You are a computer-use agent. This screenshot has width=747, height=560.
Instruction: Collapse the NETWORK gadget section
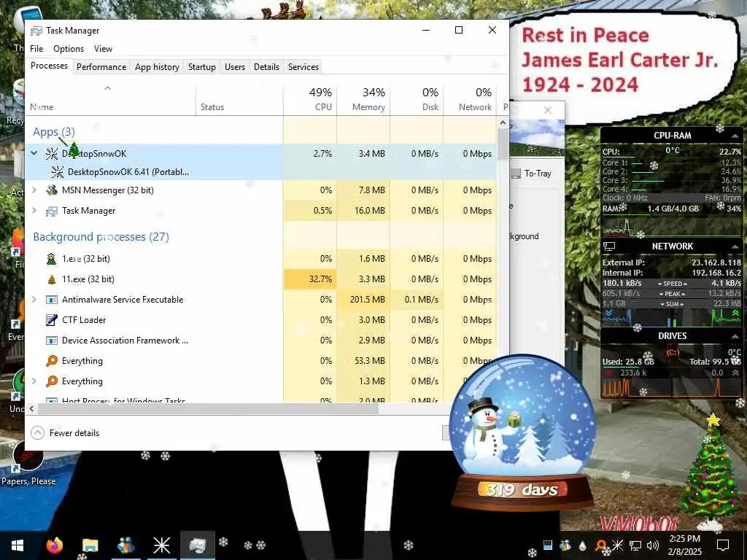[735, 246]
